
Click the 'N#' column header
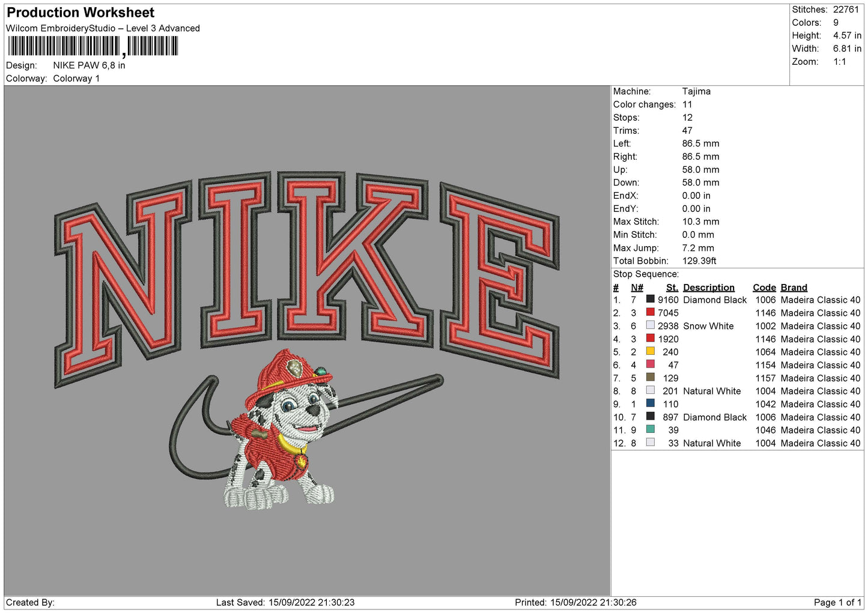(x=637, y=288)
